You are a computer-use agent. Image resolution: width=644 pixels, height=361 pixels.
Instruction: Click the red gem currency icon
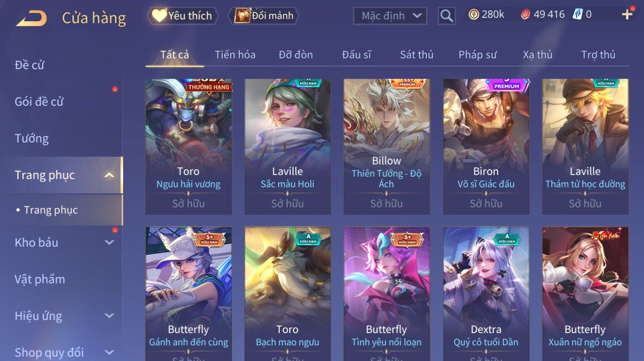tap(525, 15)
